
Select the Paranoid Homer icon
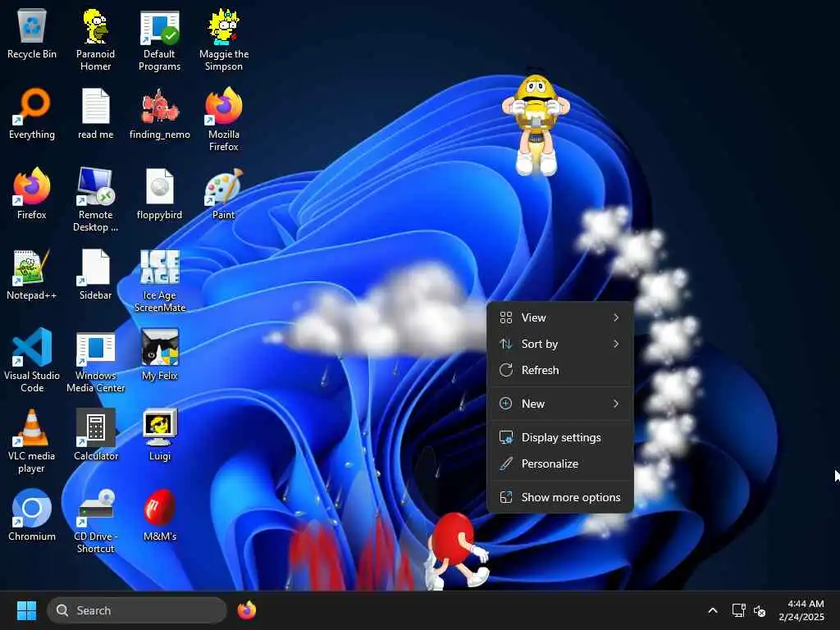click(95, 40)
